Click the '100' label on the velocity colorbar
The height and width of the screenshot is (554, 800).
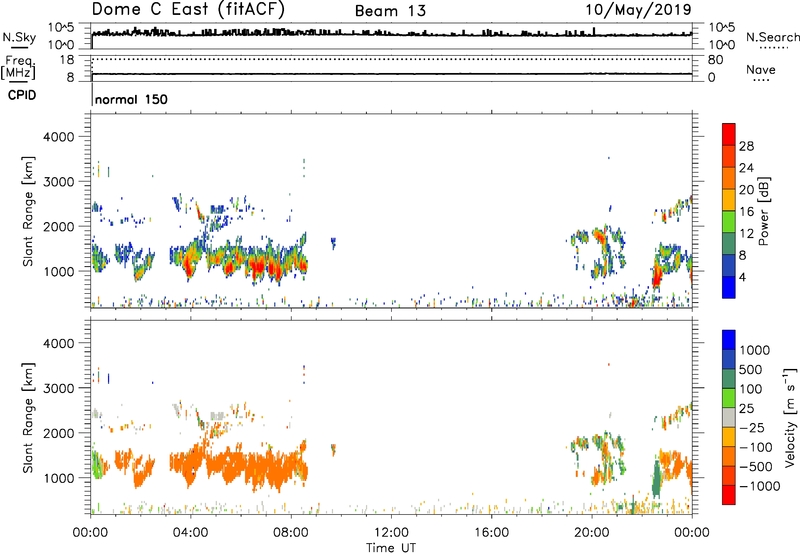pos(751,389)
